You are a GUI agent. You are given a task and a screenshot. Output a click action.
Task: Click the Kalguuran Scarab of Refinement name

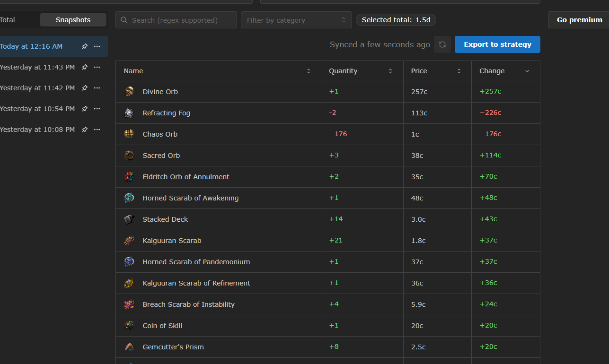click(x=196, y=283)
